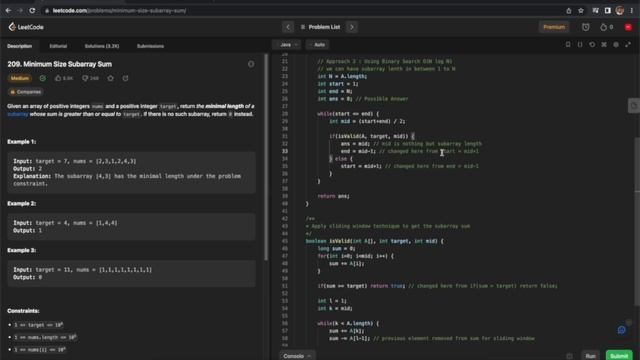Switch to the Description tab

[20, 46]
